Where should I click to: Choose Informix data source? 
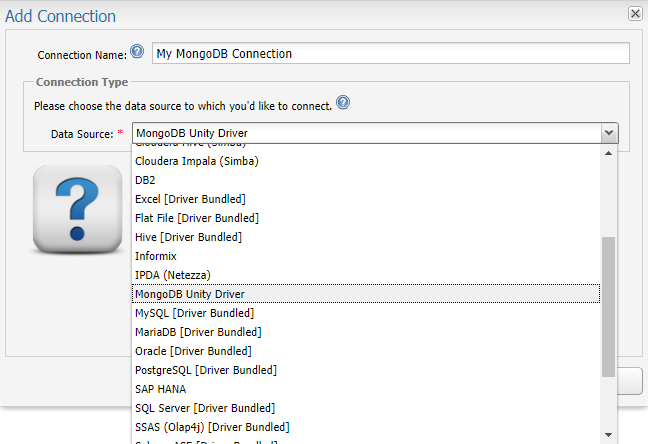[366, 256]
